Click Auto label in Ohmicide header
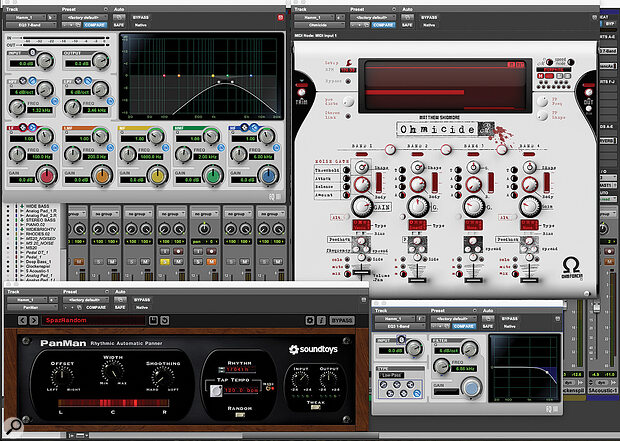This screenshot has width=620, height=441. 407,9
